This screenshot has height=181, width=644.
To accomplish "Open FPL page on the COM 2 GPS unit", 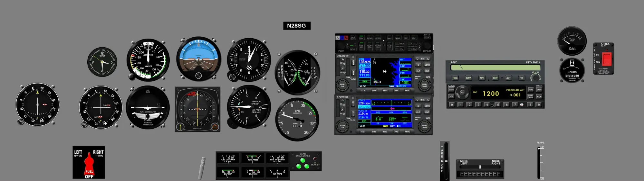I will [397, 131].
